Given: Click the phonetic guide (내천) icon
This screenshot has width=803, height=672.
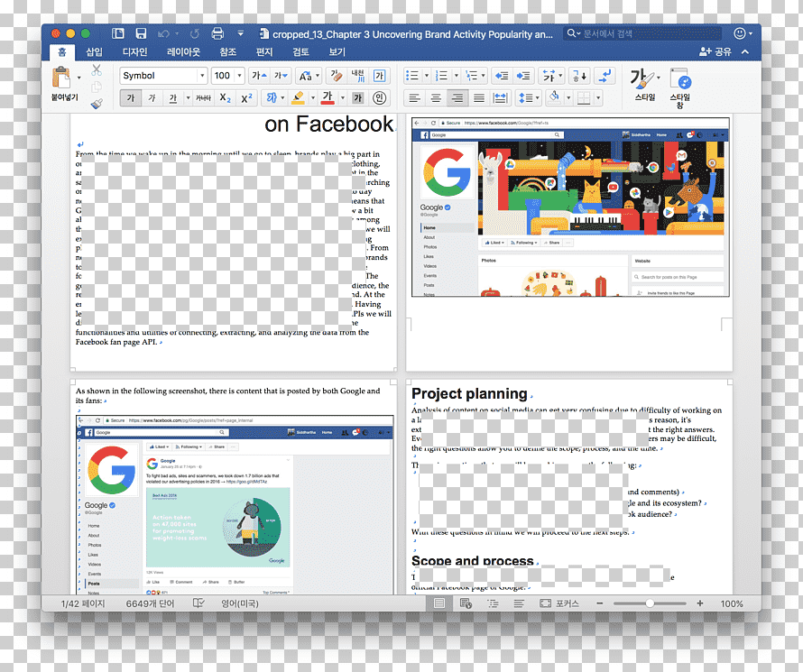Looking at the screenshot, I should (x=357, y=76).
